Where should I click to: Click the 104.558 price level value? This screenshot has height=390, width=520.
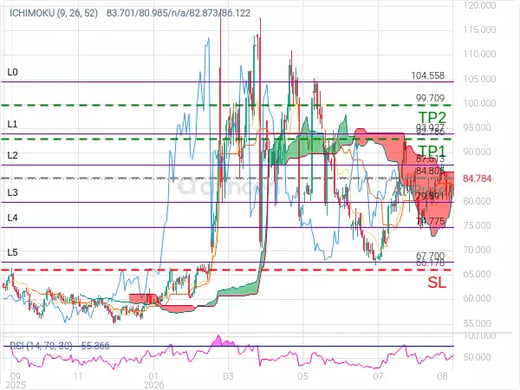tap(428, 76)
